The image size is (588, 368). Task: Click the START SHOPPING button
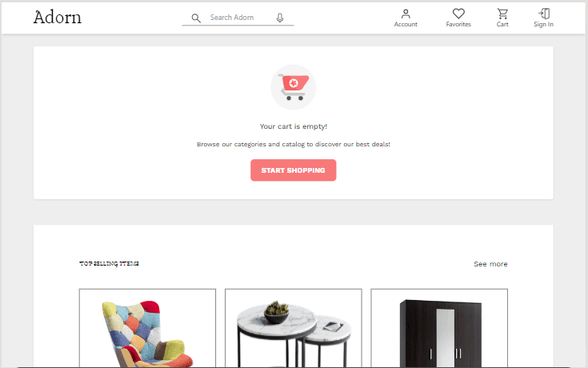coord(294,170)
